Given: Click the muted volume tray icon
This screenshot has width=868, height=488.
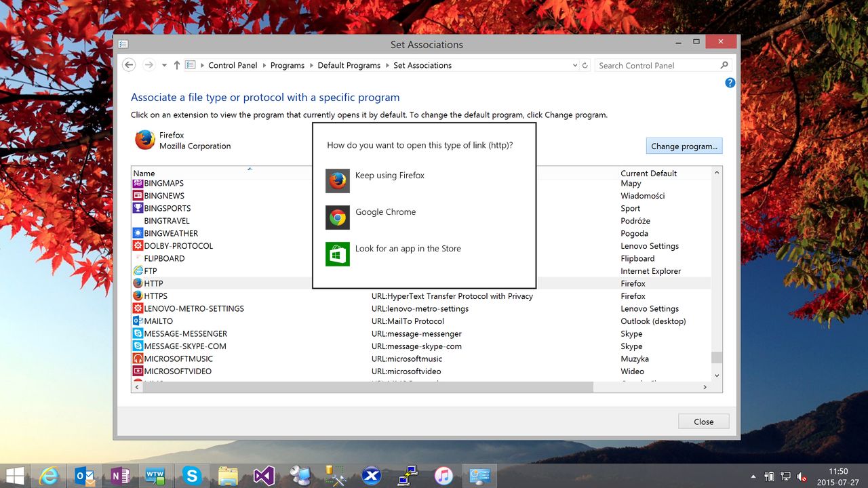Looking at the screenshot, I should tap(802, 476).
